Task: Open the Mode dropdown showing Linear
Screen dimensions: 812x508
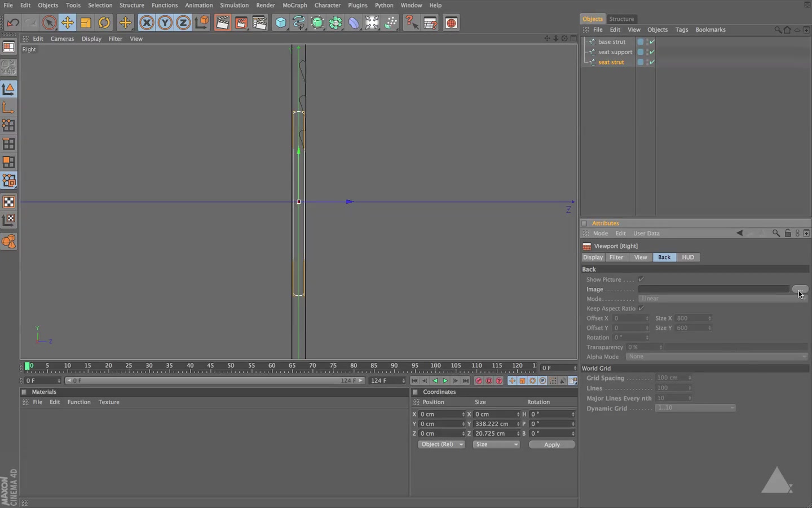Action: 722,299
